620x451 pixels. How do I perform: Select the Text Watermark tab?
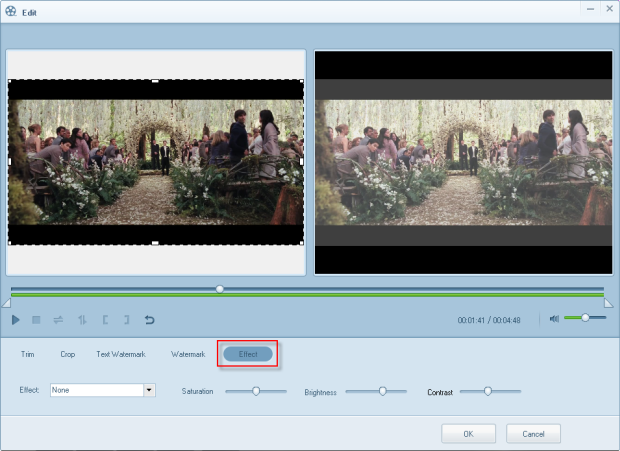[120, 354]
